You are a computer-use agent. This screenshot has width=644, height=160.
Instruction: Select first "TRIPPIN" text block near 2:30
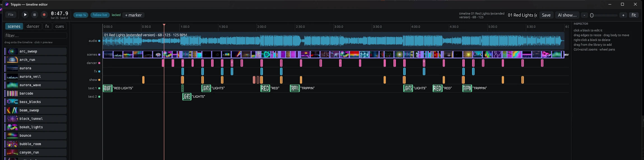(x=295, y=88)
